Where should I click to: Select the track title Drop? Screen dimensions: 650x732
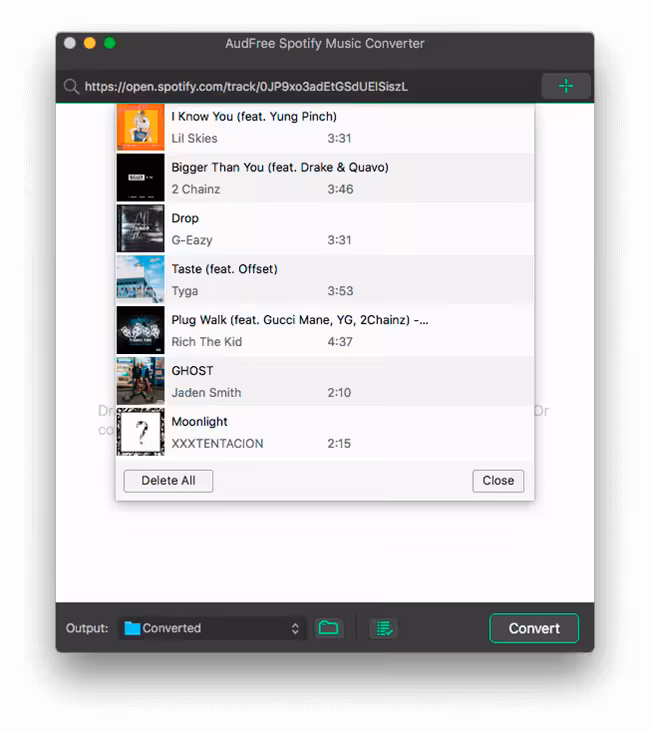click(x=185, y=218)
